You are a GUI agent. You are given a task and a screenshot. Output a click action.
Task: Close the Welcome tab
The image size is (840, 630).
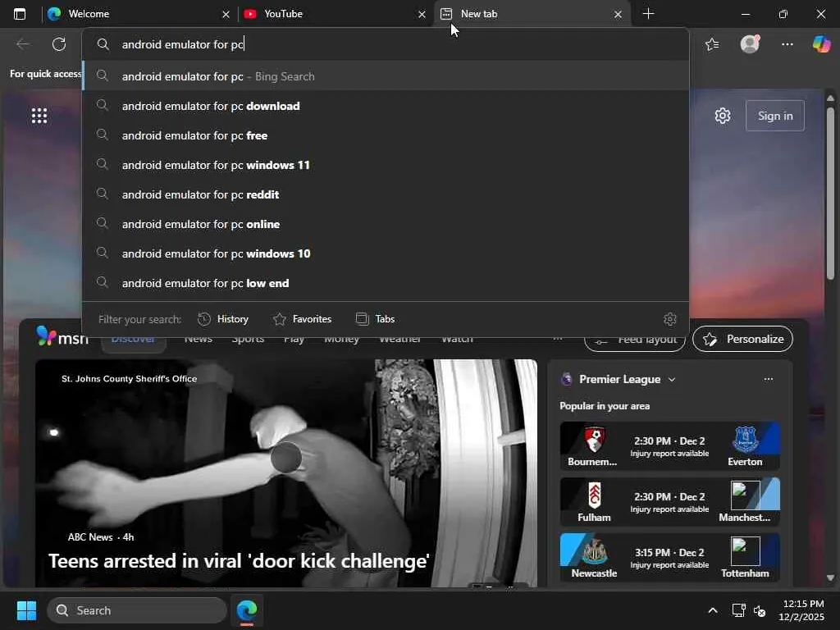coord(226,15)
